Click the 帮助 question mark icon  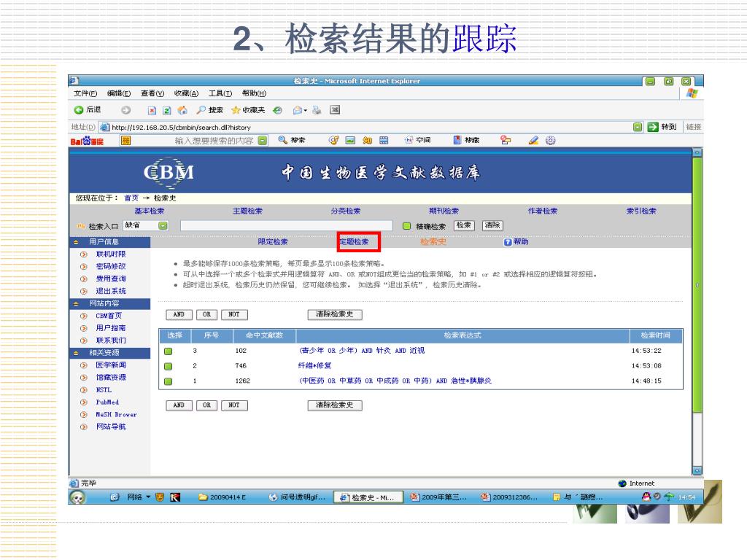pyautogui.click(x=508, y=242)
